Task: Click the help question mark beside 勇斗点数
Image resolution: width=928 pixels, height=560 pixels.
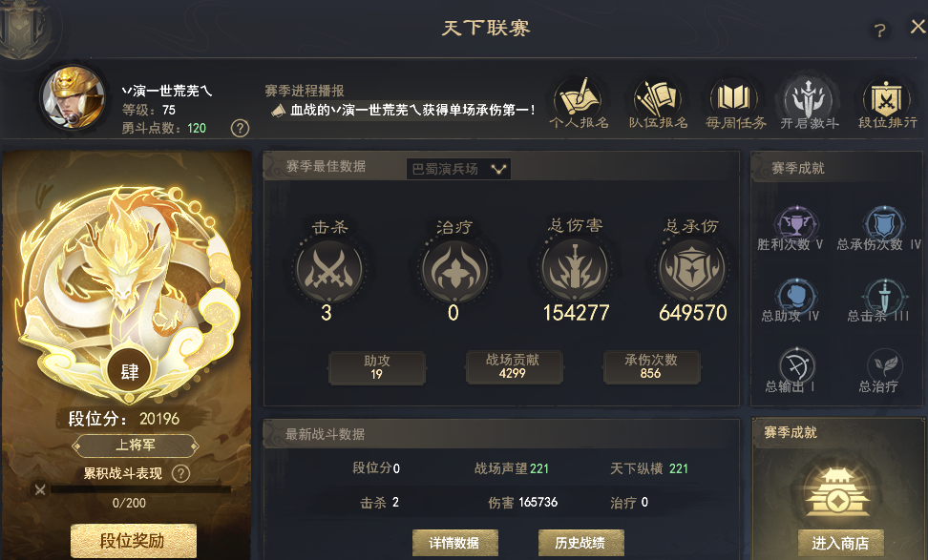Action: [x=240, y=129]
